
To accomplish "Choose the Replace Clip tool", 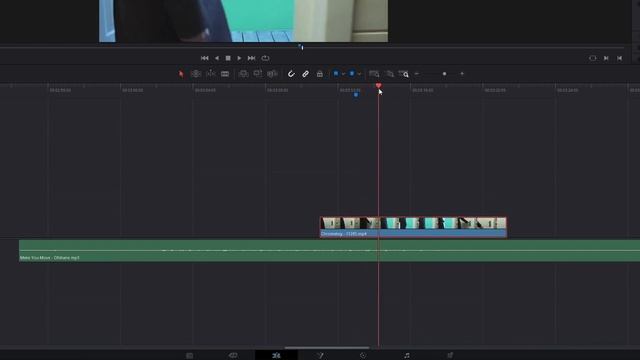I will point(272,74).
